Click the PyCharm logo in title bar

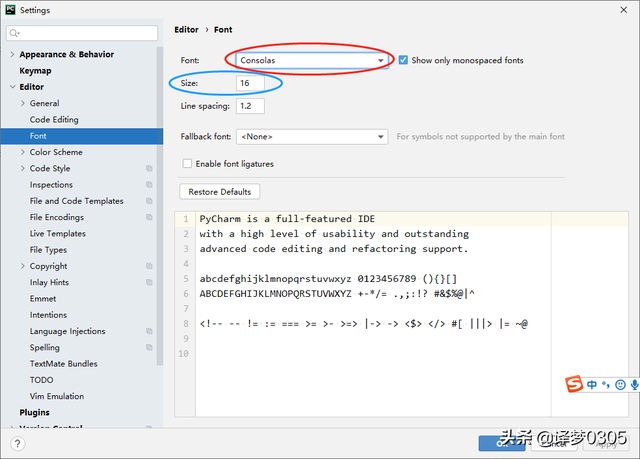coord(10,10)
